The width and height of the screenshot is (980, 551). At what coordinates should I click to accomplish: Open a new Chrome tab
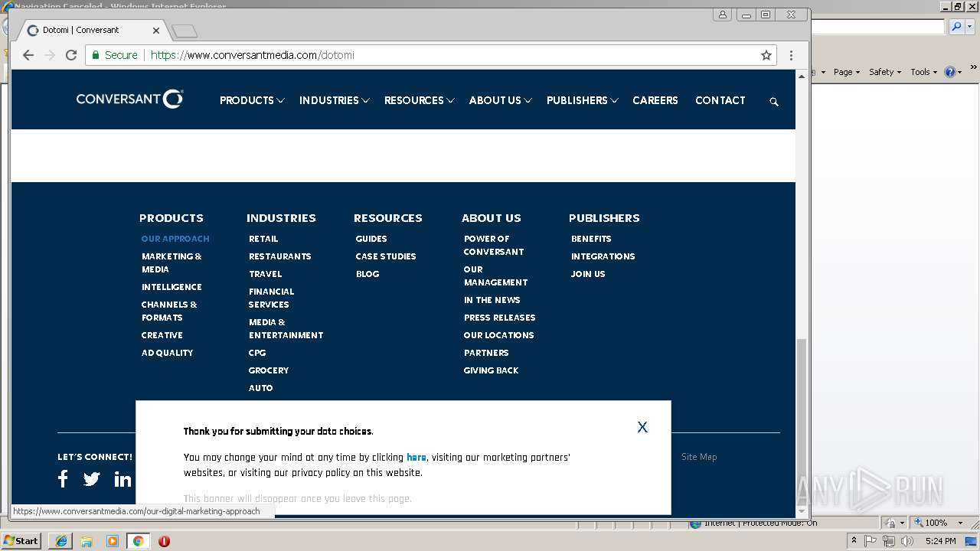pyautogui.click(x=184, y=31)
